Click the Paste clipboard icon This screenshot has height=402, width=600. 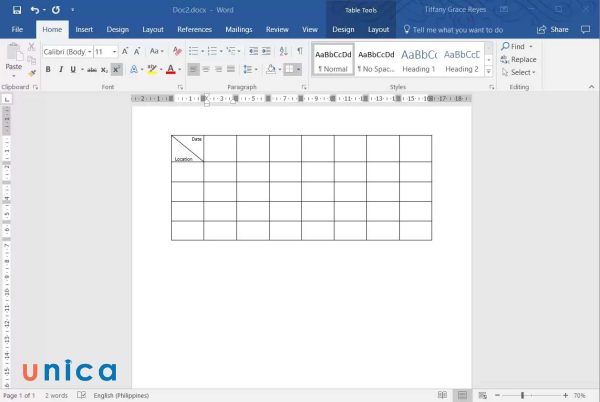pyautogui.click(x=14, y=52)
